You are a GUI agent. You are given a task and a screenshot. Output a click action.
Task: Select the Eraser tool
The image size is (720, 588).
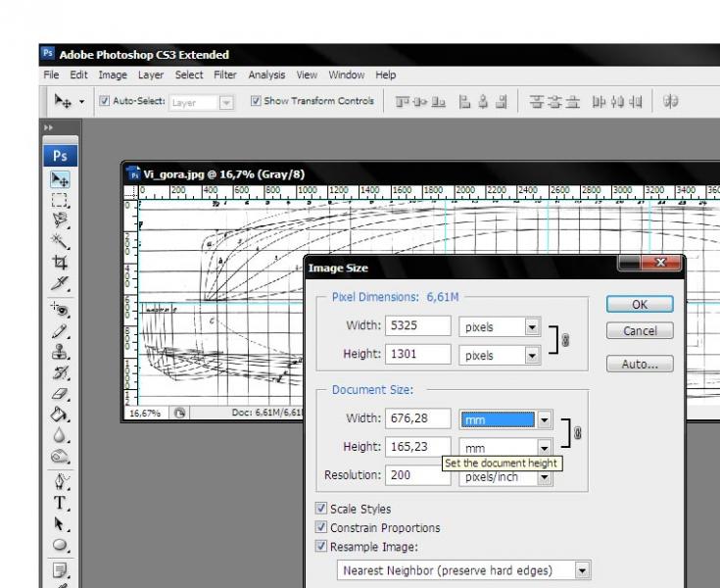(x=60, y=394)
